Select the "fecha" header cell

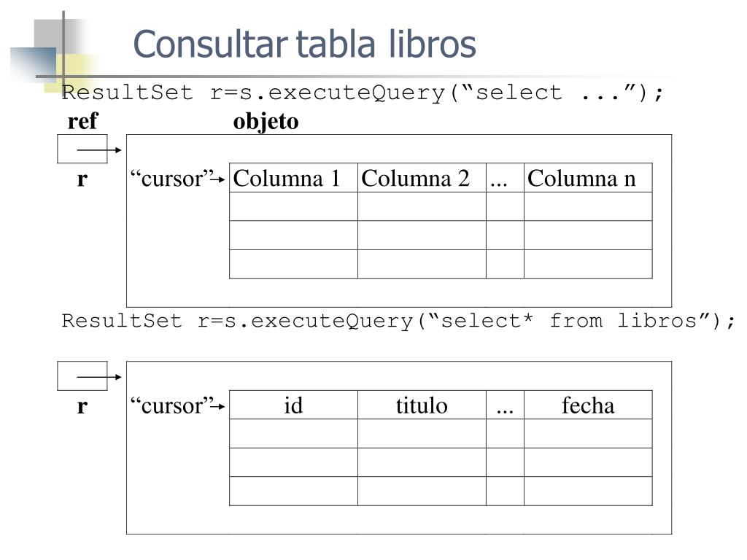[588, 405]
